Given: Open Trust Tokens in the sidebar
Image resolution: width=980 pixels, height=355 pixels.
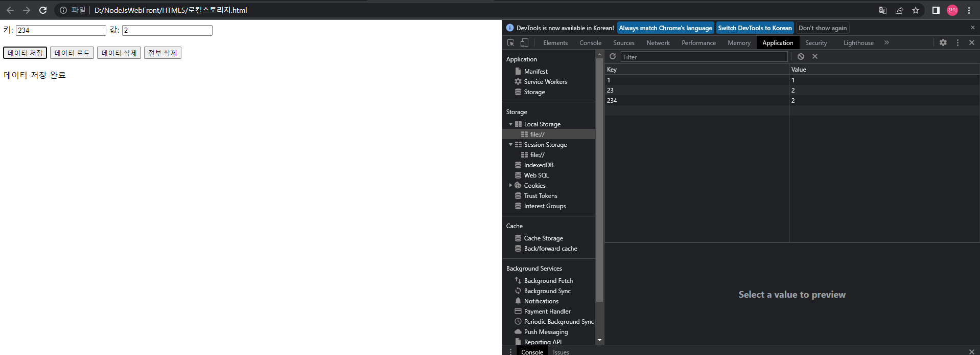Looking at the screenshot, I should coord(541,196).
